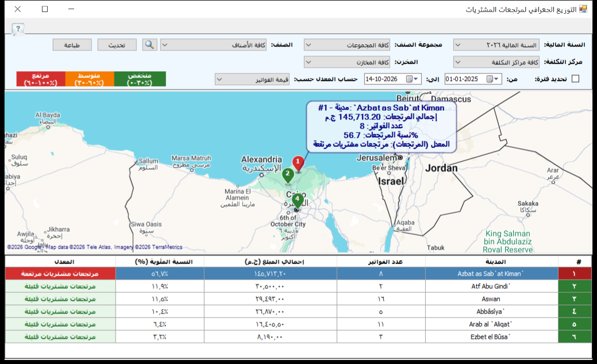
Task: Select green map pin number 4
Action: (298, 200)
